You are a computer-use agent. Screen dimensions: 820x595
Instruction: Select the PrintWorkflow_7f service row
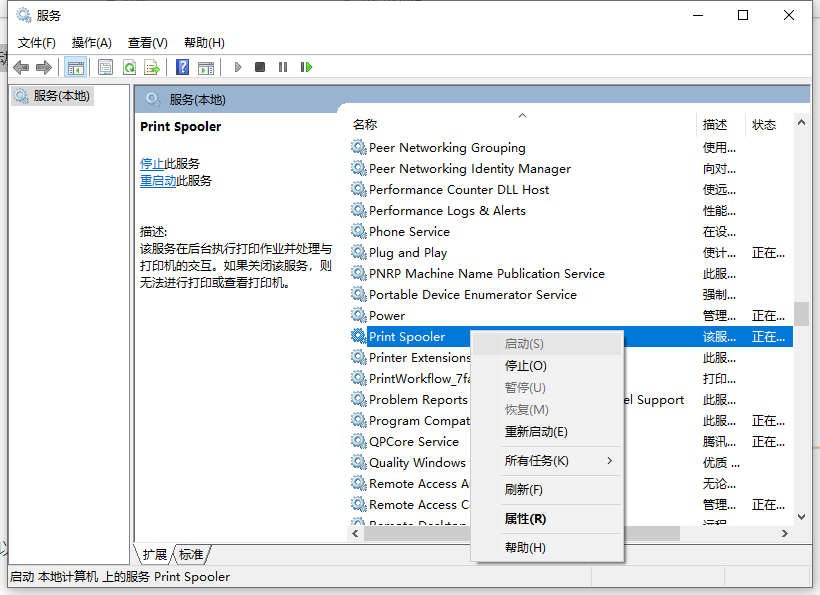[410, 379]
